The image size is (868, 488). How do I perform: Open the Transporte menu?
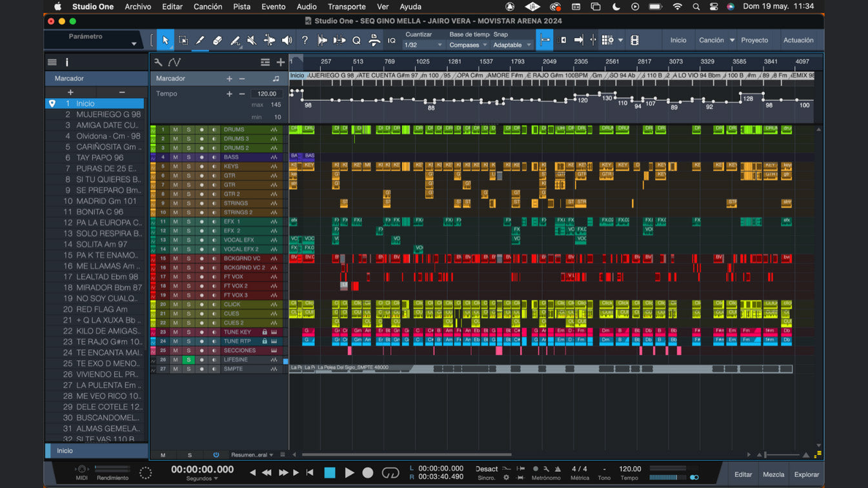click(x=347, y=6)
